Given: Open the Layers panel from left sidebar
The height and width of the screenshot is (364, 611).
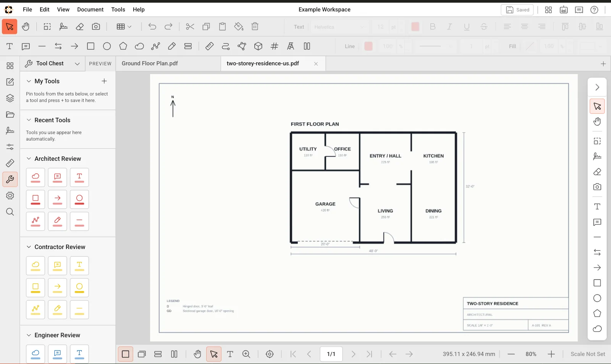Looking at the screenshot, I should 10,98.
